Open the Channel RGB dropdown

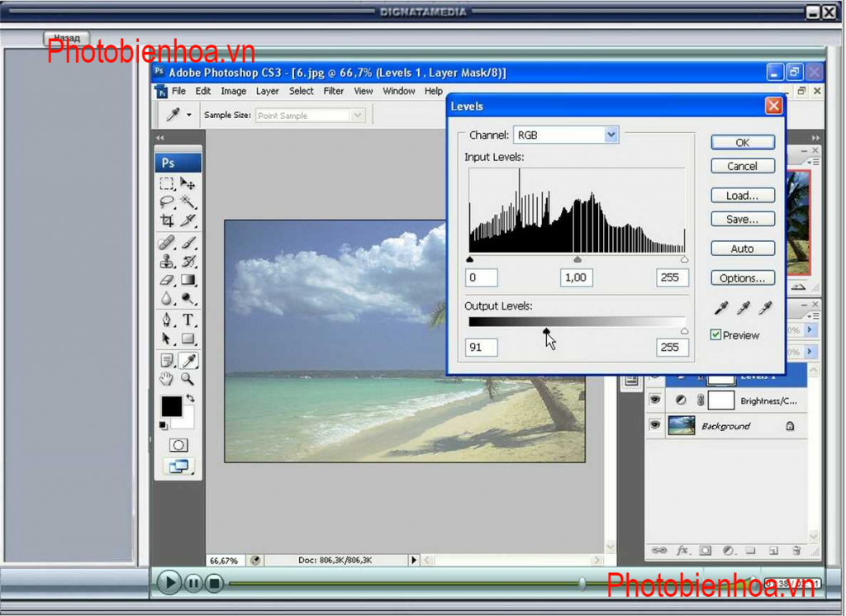[x=611, y=135]
